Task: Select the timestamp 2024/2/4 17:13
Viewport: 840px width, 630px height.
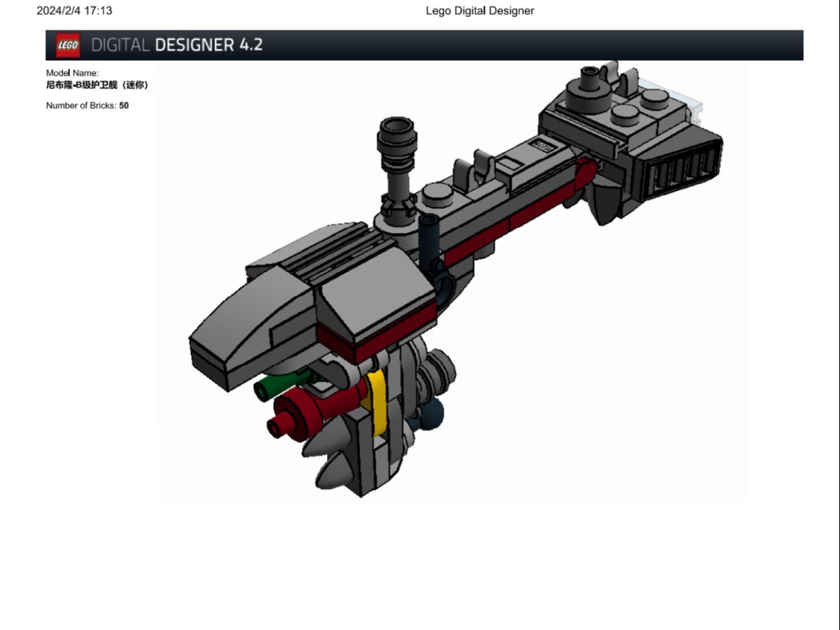Action: click(74, 11)
